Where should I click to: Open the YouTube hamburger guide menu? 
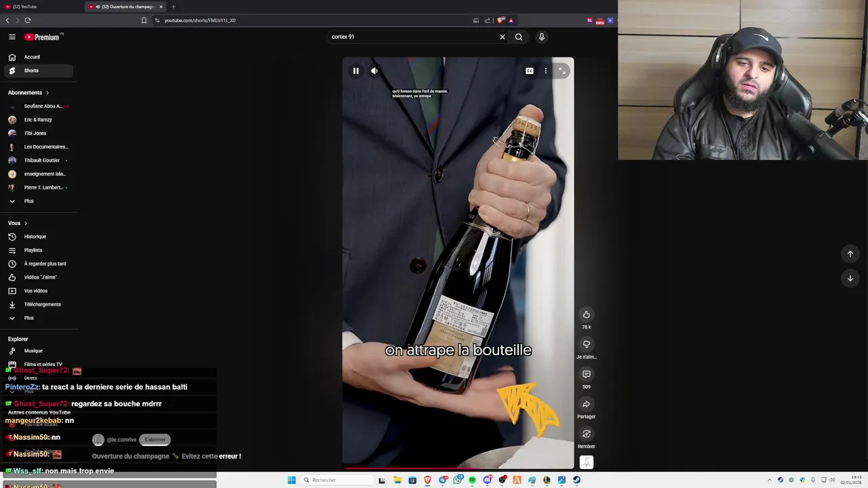click(x=12, y=37)
